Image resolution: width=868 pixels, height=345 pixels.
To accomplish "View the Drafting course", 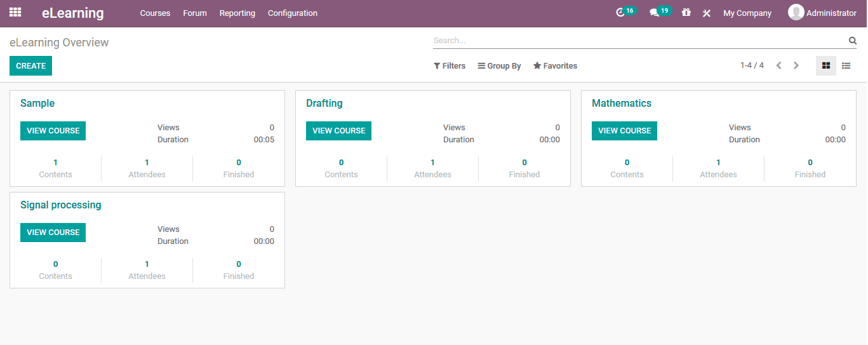I will pos(338,131).
